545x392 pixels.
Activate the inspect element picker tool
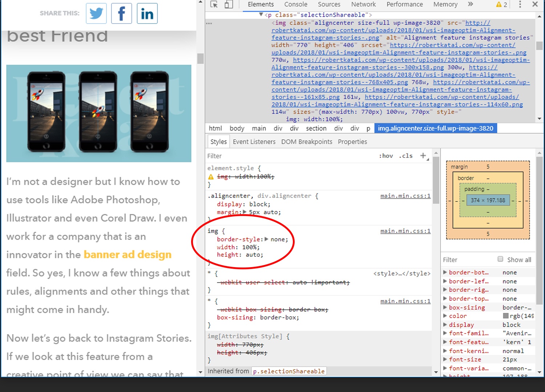point(214,4)
